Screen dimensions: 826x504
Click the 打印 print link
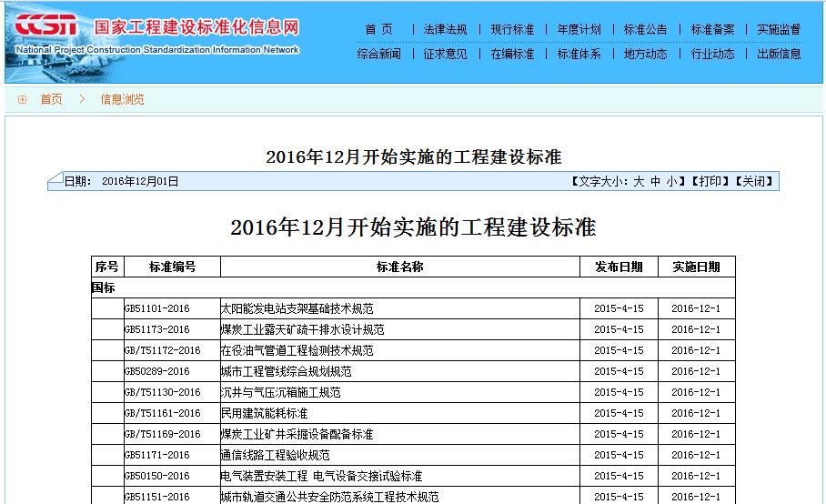[x=710, y=182]
